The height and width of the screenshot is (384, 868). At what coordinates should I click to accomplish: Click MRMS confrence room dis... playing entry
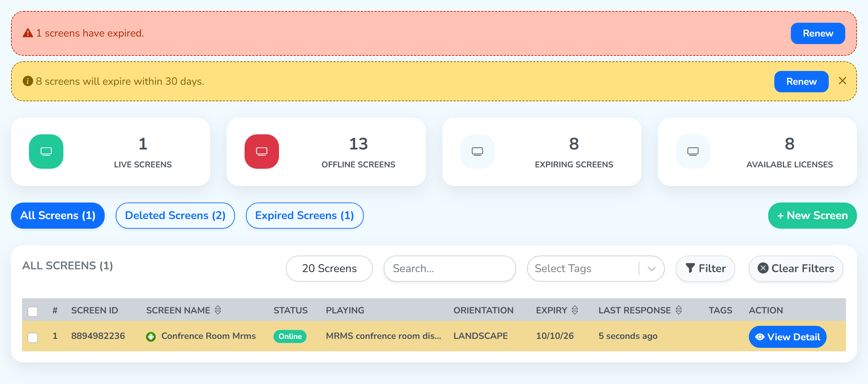click(383, 336)
